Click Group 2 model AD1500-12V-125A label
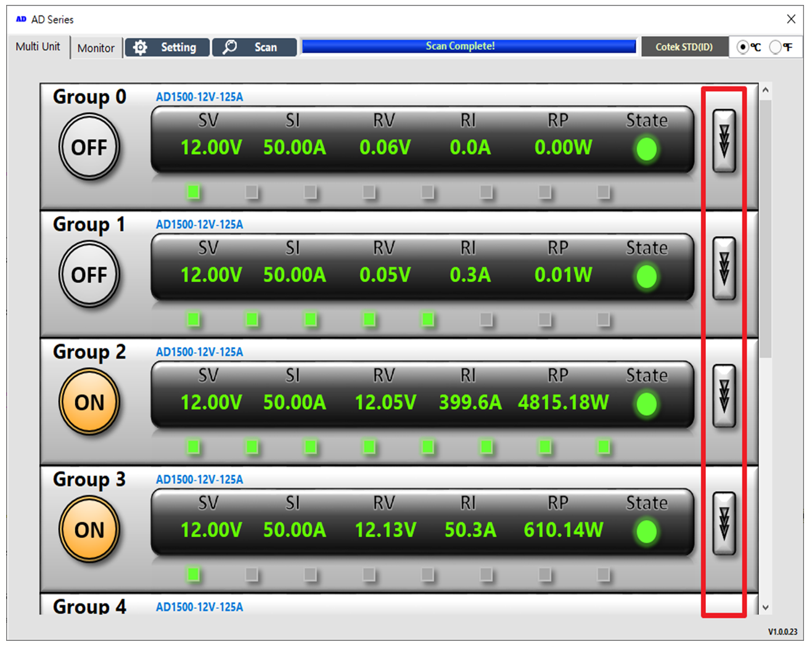The image size is (812, 647). [199, 352]
